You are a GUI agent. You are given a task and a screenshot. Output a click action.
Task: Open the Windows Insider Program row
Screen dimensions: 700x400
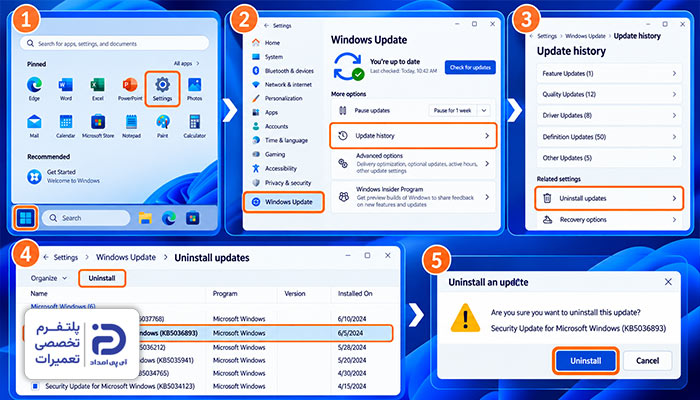point(413,197)
